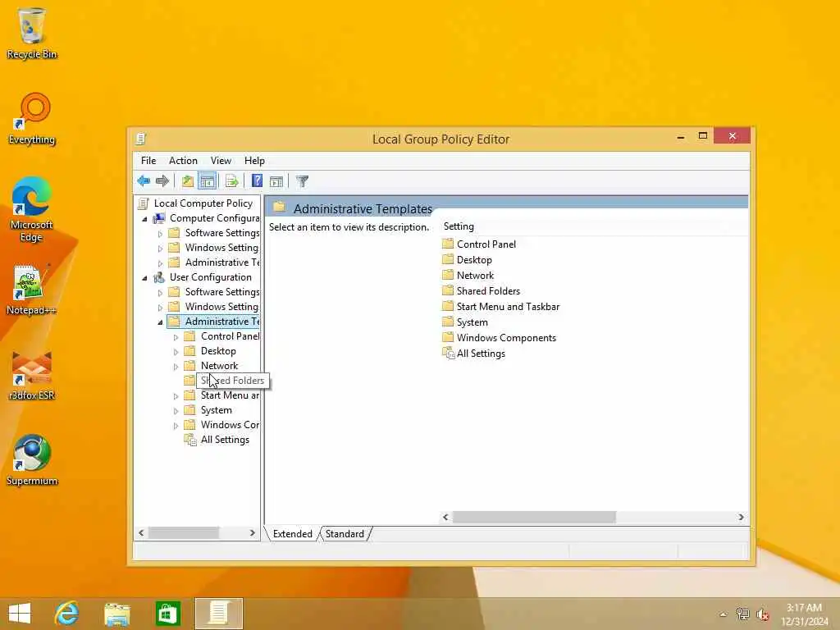840x630 pixels.
Task: Expand Software Settings under User Configuration
Action: (x=160, y=293)
